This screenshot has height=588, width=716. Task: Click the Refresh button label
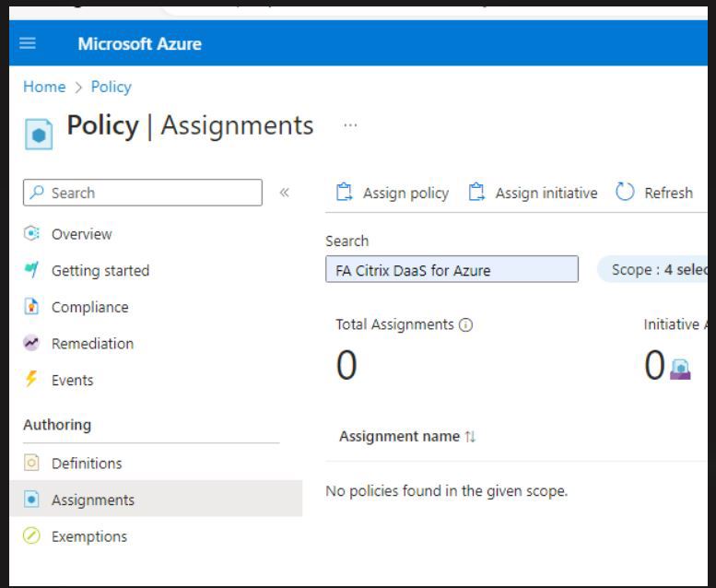[668, 193]
